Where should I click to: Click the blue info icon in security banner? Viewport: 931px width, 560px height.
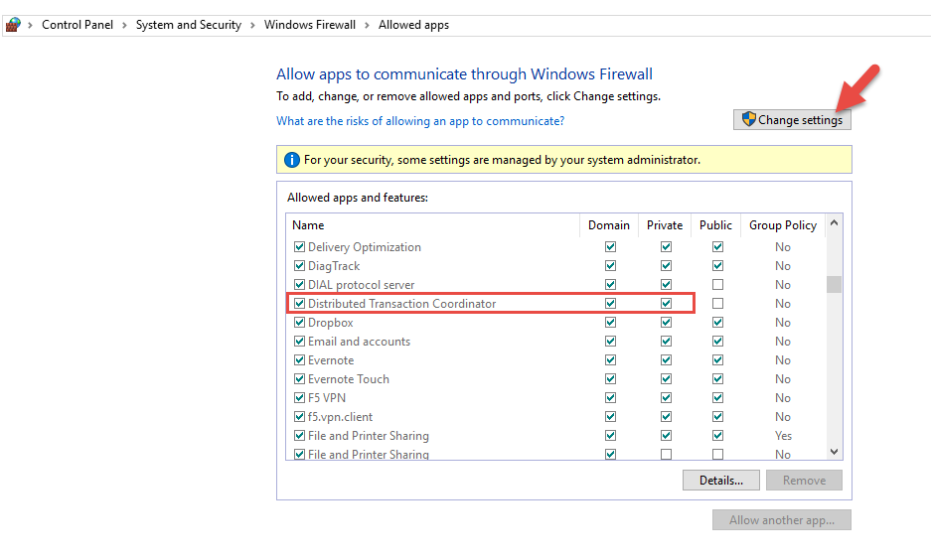292,160
